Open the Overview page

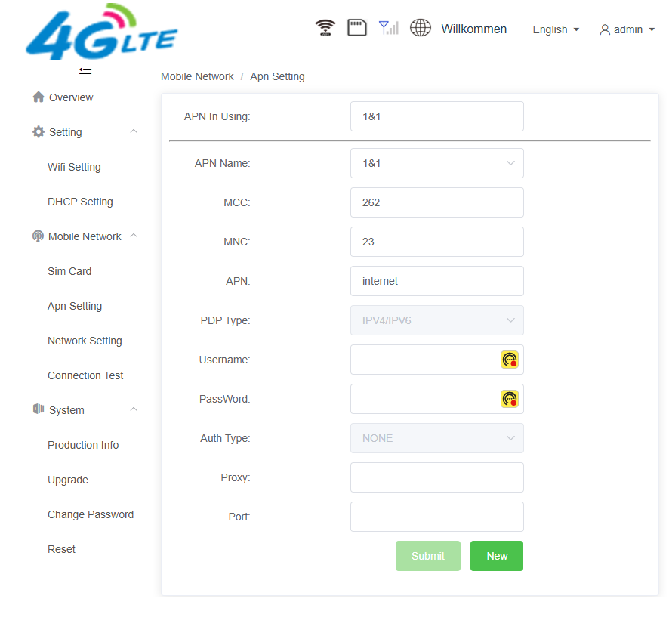click(x=71, y=97)
